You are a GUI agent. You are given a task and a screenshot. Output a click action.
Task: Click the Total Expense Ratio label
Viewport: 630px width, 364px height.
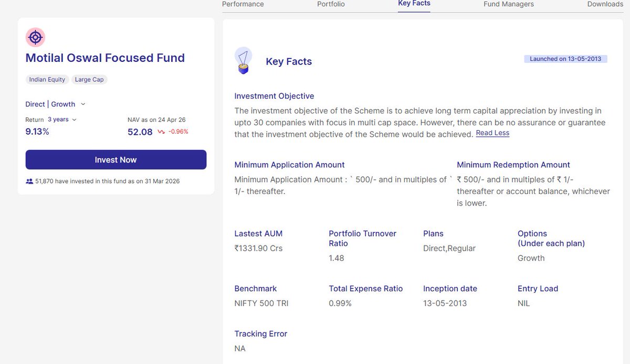point(366,288)
